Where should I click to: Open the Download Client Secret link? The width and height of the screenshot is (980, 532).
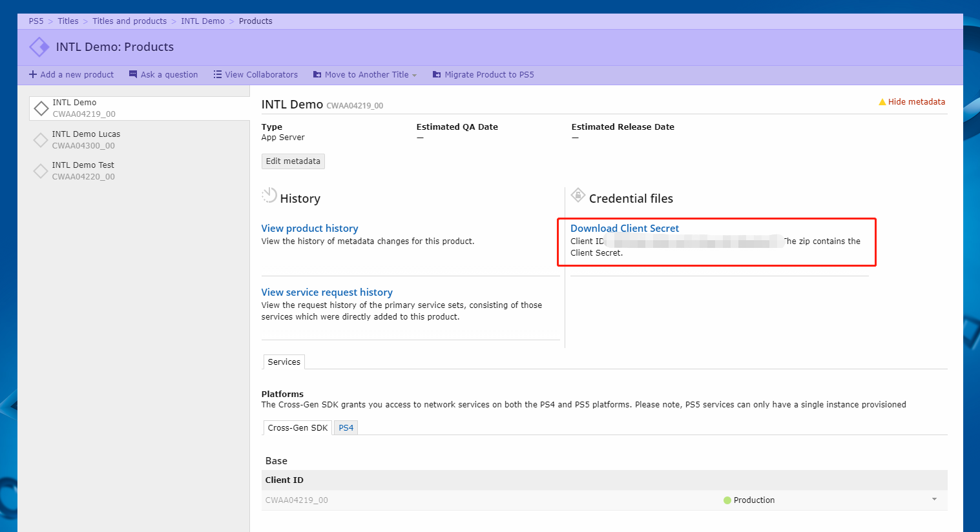click(x=624, y=229)
